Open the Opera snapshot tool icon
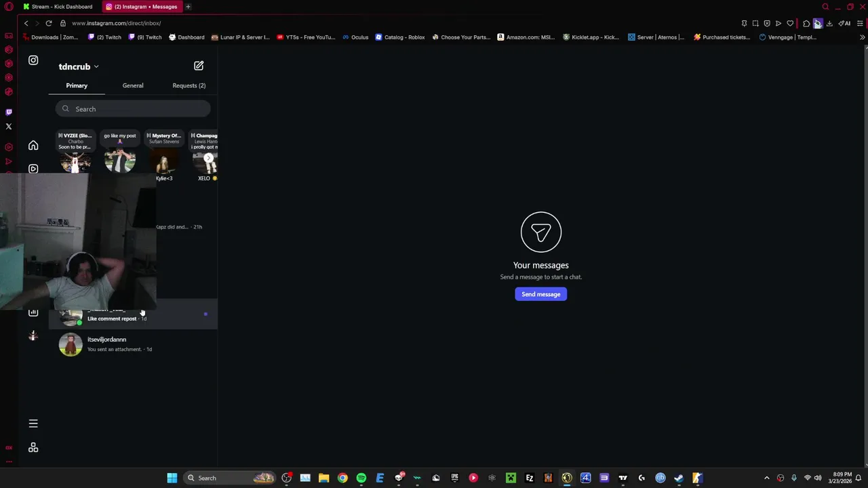Image resolution: width=868 pixels, height=488 pixels. click(x=755, y=24)
